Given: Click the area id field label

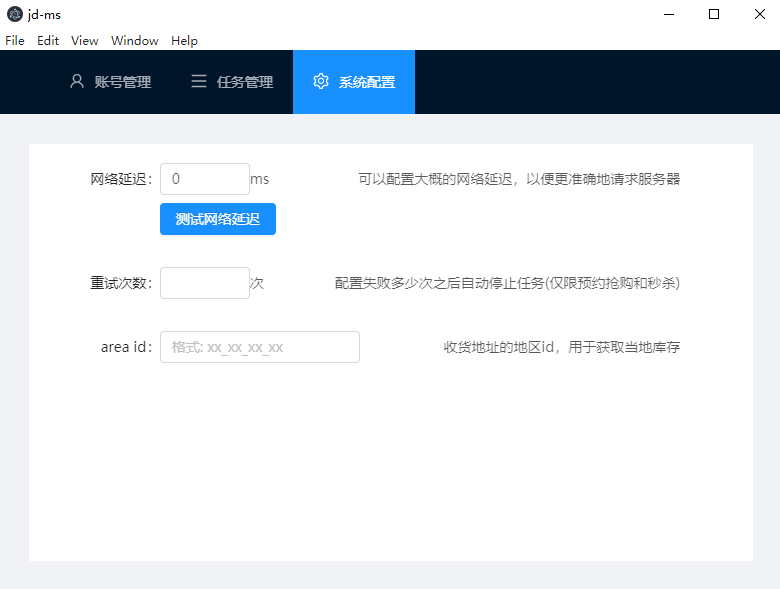Looking at the screenshot, I should click(125, 347).
